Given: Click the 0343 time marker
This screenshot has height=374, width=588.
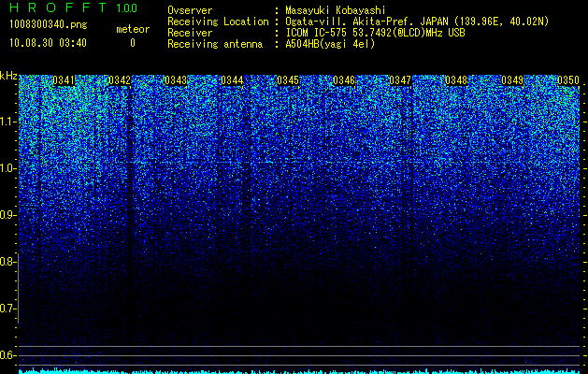Looking at the screenshot, I should click(176, 80).
